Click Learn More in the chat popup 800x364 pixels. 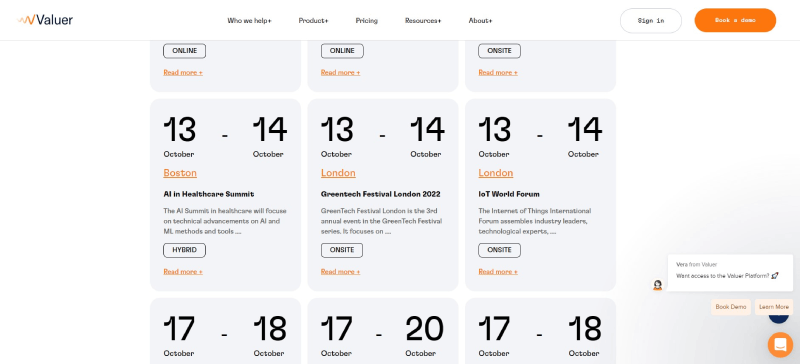pyautogui.click(x=774, y=307)
